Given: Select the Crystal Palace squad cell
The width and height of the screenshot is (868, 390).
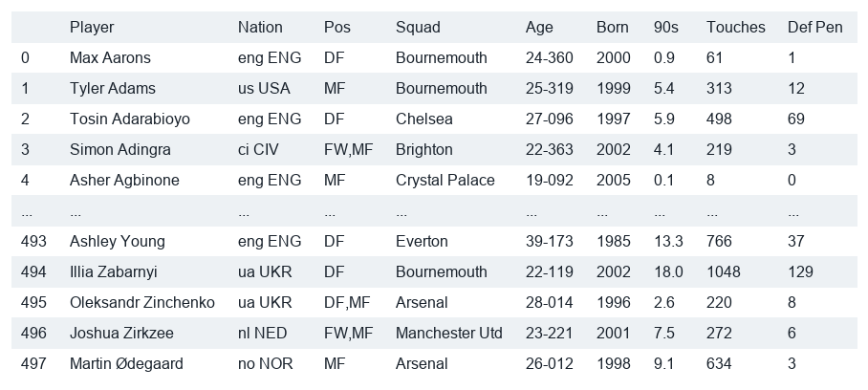Looking at the screenshot, I should coord(445,181).
